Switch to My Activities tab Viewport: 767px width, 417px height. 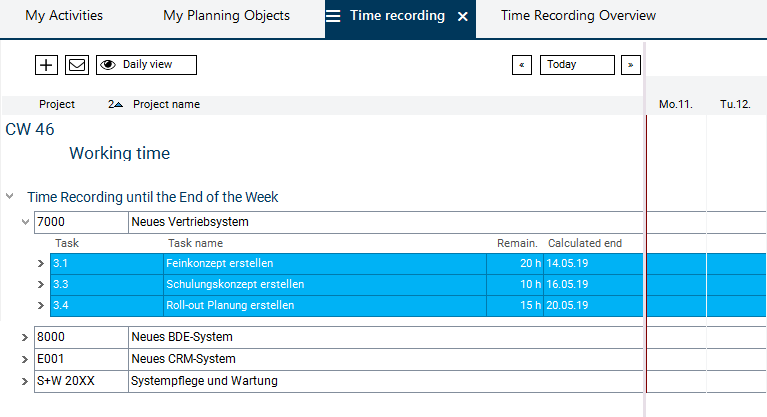click(64, 16)
